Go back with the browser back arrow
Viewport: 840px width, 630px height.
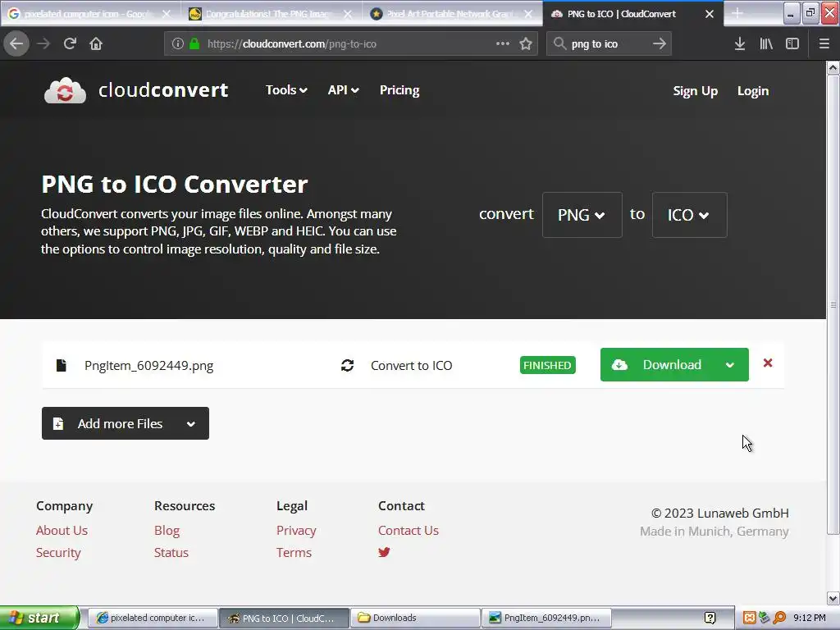pyautogui.click(x=16, y=43)
